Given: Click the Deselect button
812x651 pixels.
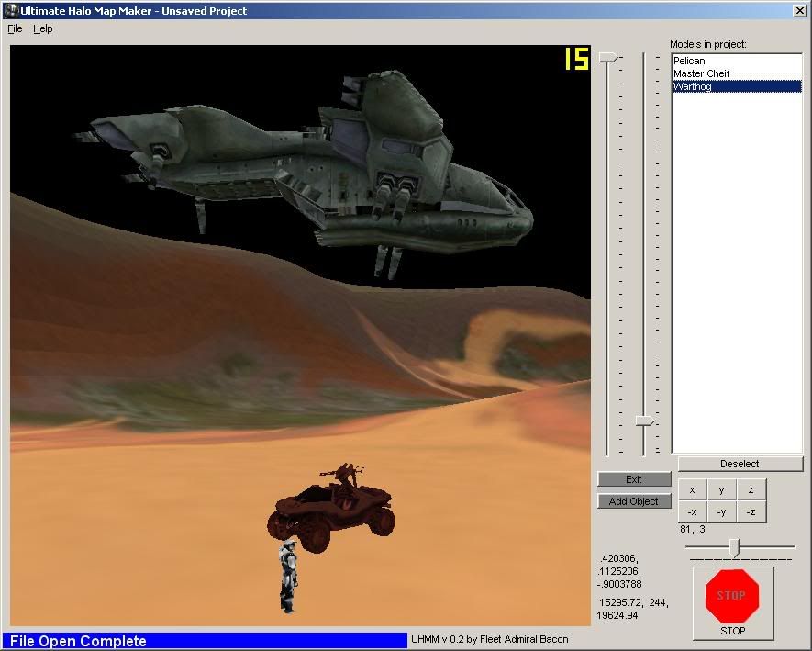Looking at the screenshot, I should pyautogui.click(x=740, y=464).
